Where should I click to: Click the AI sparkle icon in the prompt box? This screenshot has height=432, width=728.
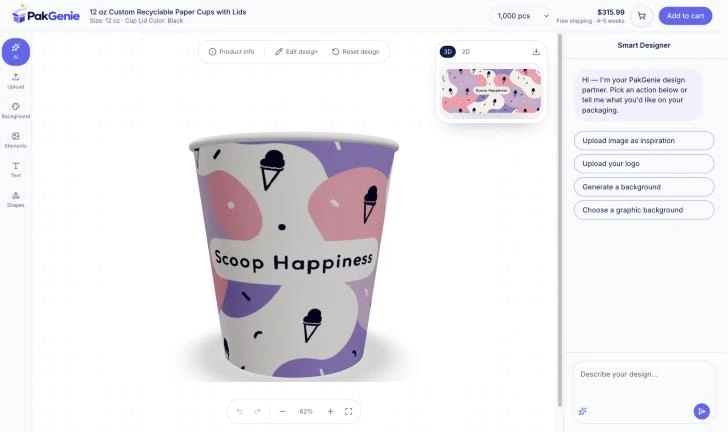coord(583,411)
